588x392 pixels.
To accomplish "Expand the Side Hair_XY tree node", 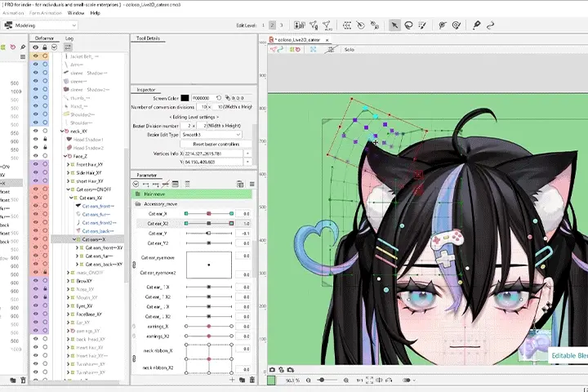I will pos(68,172).
